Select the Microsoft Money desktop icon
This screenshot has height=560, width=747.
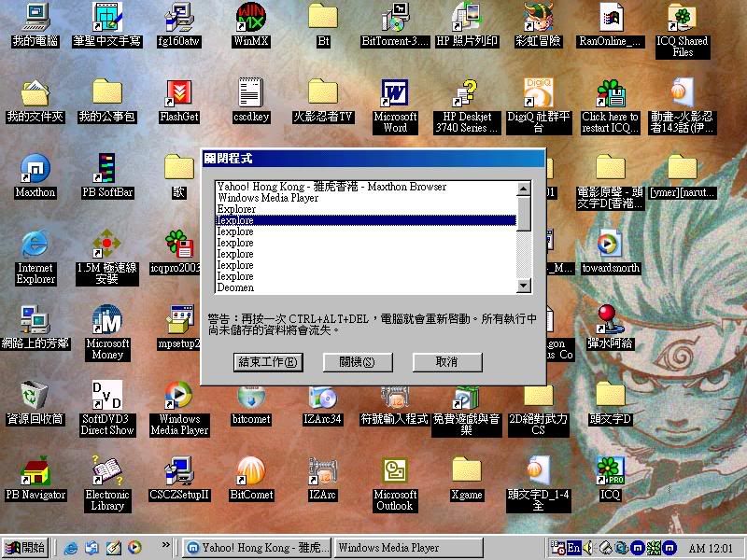[x=107, y=321]
